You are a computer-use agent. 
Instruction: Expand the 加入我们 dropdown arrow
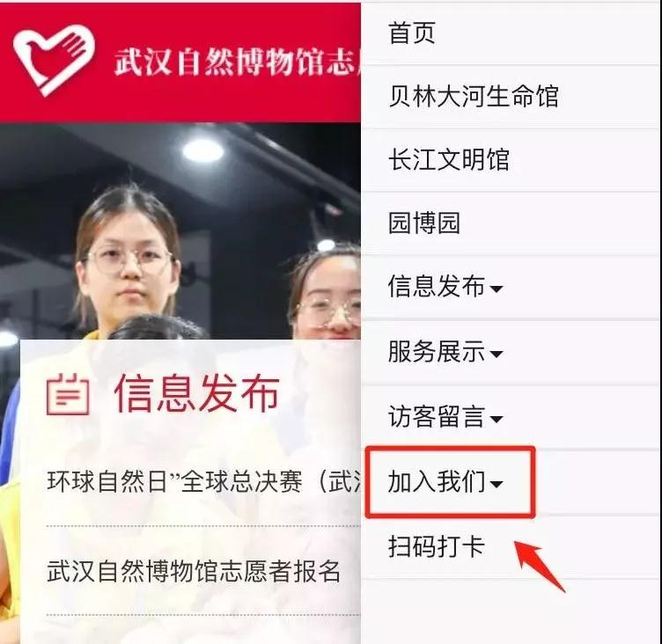point(496,484)
